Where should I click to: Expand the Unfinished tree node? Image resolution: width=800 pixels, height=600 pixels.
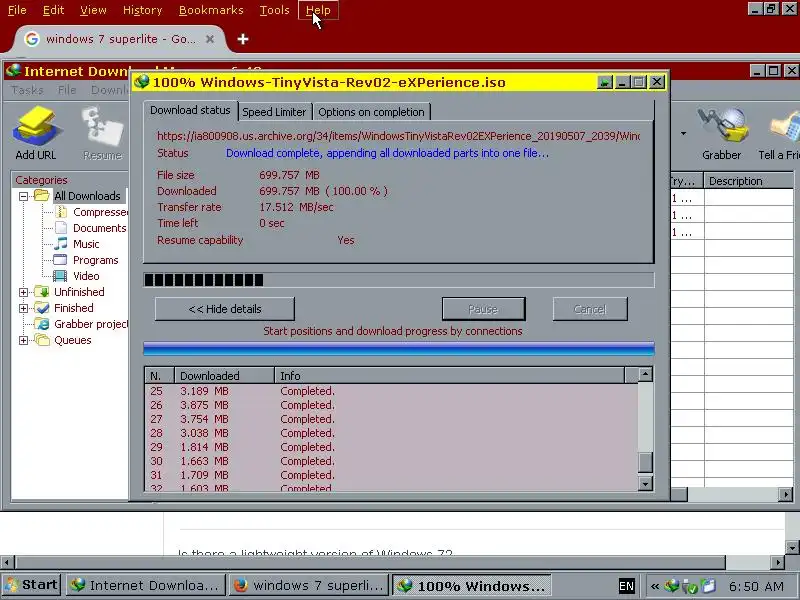coord(23,292)
